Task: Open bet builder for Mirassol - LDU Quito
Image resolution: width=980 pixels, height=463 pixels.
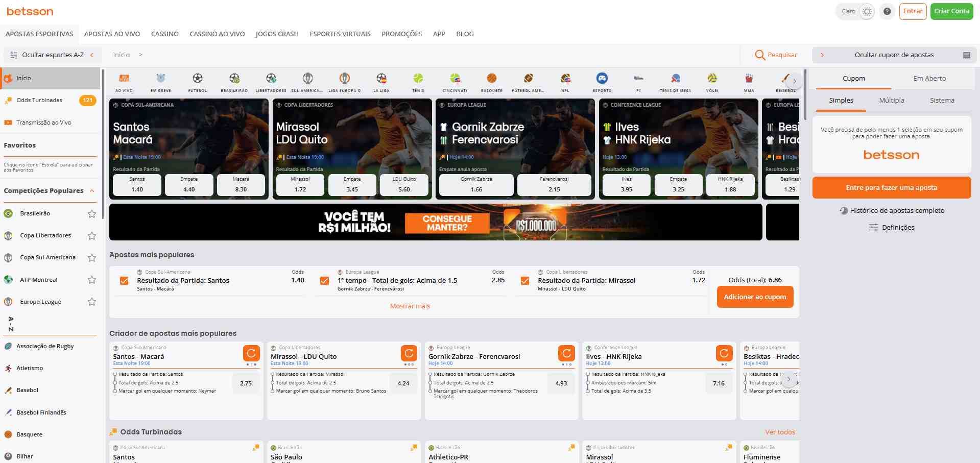Action: (409, 353)
